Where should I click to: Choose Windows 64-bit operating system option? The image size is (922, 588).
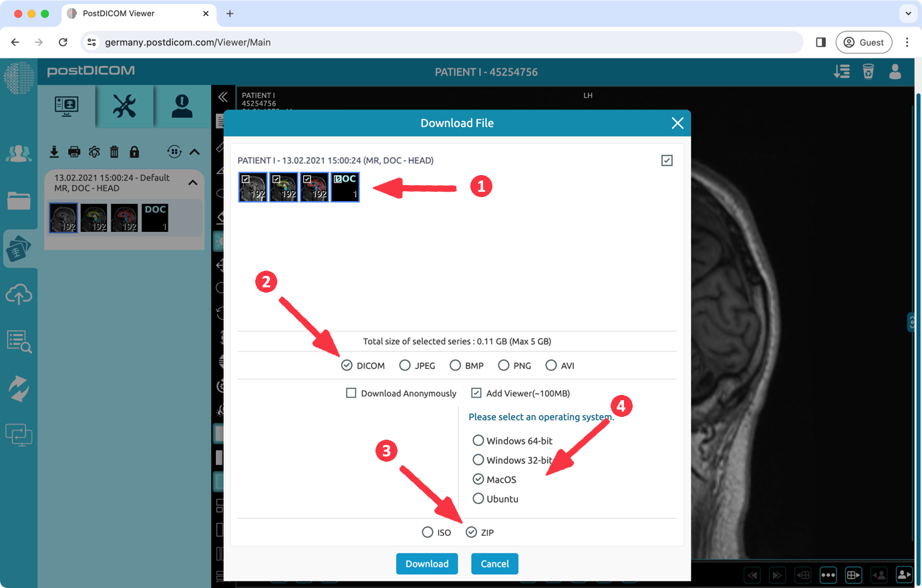pos(478,440)
